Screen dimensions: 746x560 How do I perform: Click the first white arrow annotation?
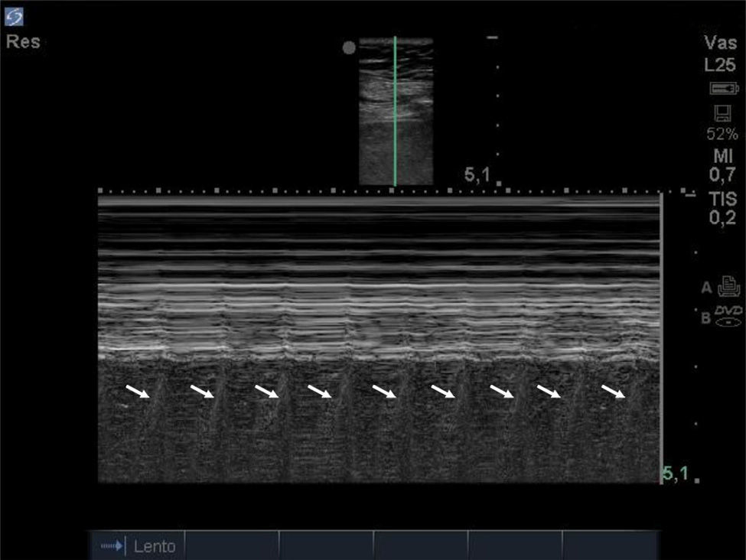pos(138,392)
